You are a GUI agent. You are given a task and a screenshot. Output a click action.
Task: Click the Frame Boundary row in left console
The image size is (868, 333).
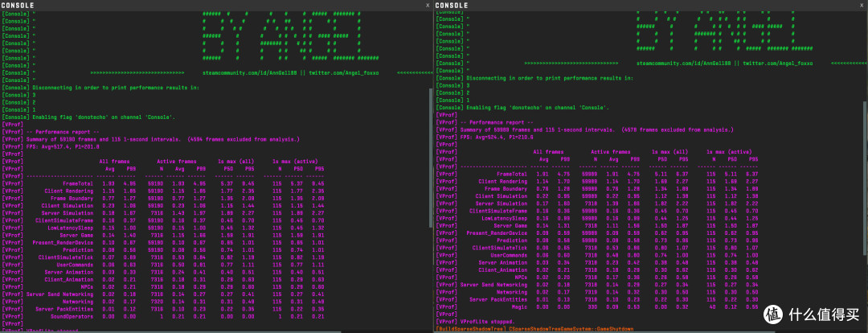(x=163, y=199)
